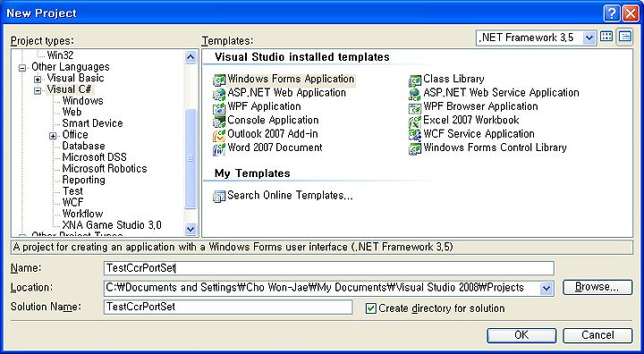Select Other Languages in the tree
Viewport: 644px width, 354px height.
tap(71, 67)
